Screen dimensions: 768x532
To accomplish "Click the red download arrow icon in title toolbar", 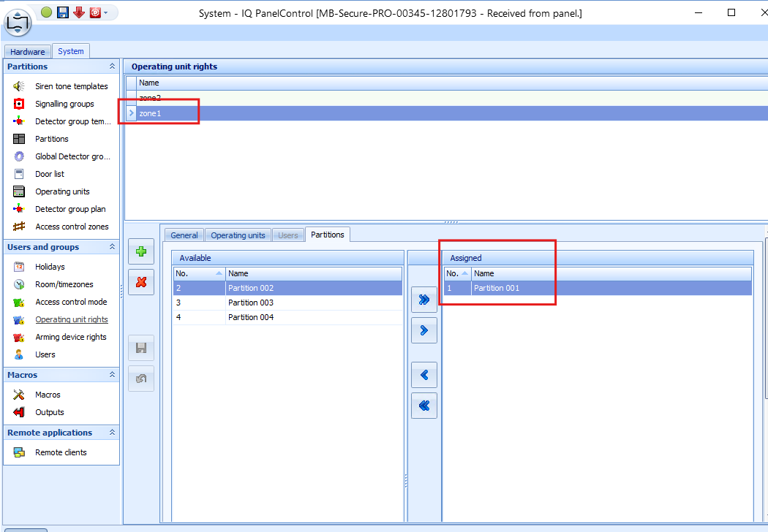I will pyautogui.click(x=79, y=12).
